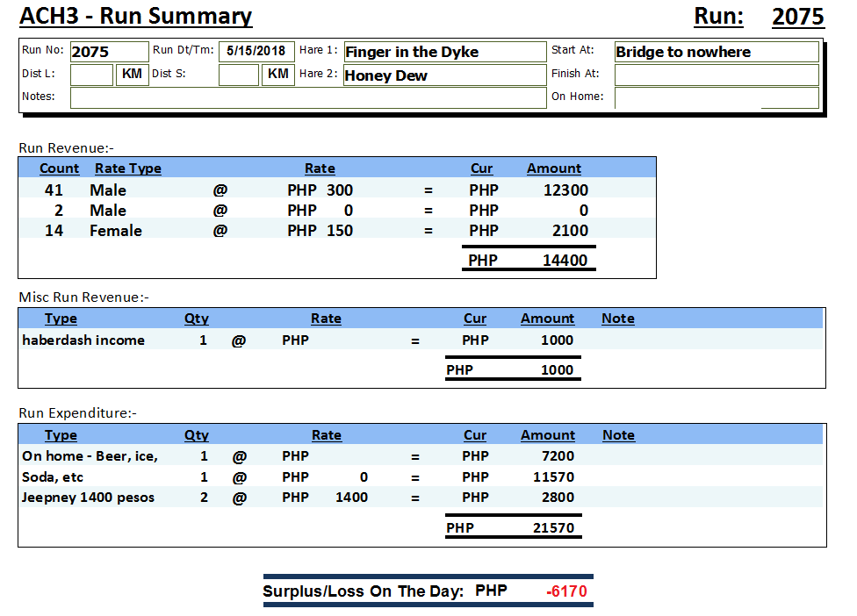Click the Run No field showing 2075
The width and height of the screenshot is (857, 616).
point(109,52)
